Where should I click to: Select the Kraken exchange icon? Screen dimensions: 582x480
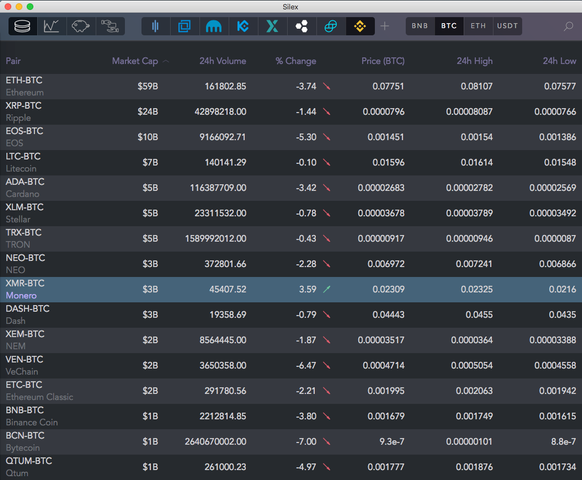(214, 26)
